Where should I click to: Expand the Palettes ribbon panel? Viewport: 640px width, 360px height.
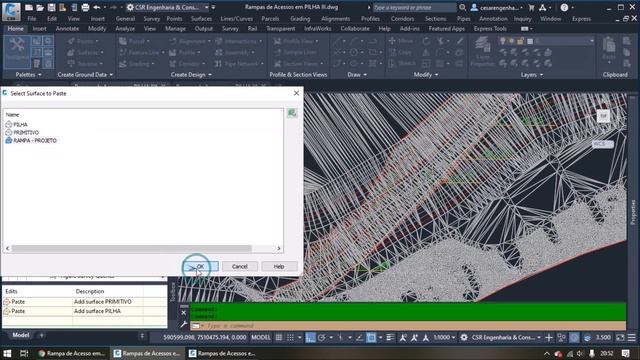pos(28,75)
